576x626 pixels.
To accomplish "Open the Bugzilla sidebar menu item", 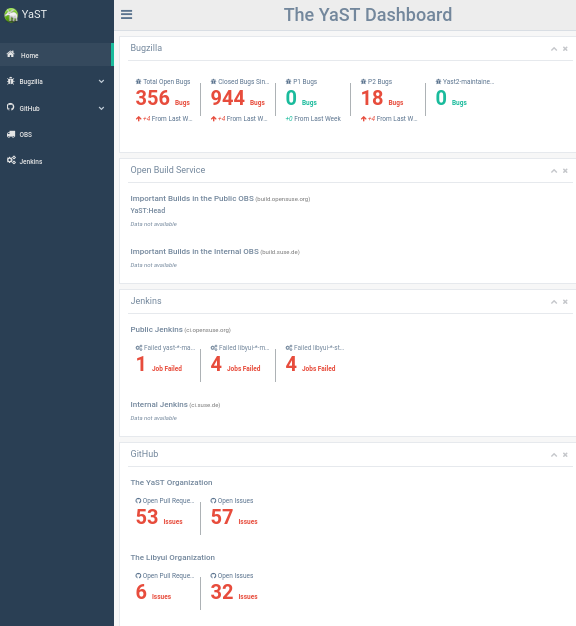I will (x=57, y=81).
